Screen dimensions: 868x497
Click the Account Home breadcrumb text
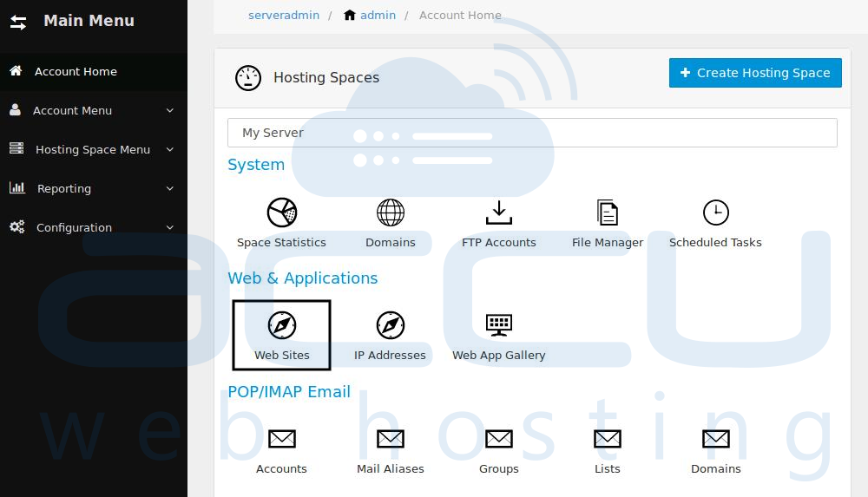tap(460, 15)
